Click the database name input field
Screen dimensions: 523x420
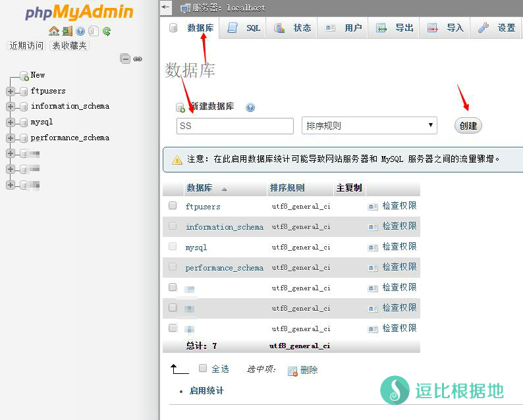pos(234,126)
